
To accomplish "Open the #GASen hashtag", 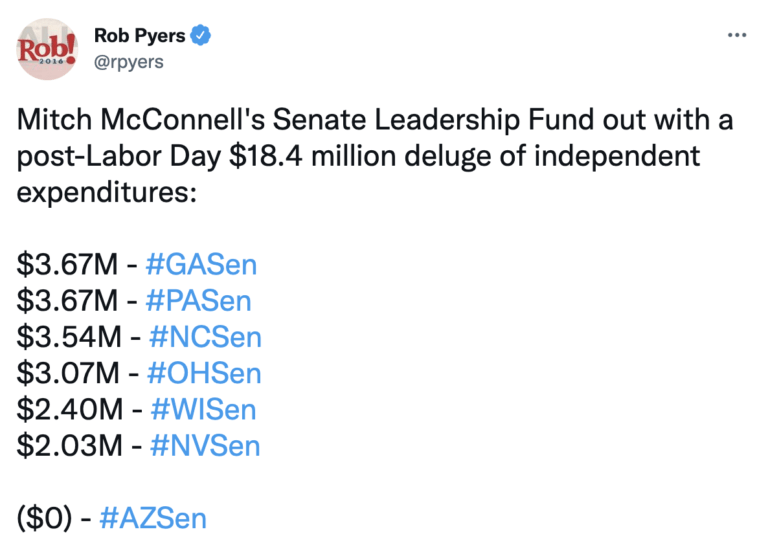I will [x=201, y=265].
